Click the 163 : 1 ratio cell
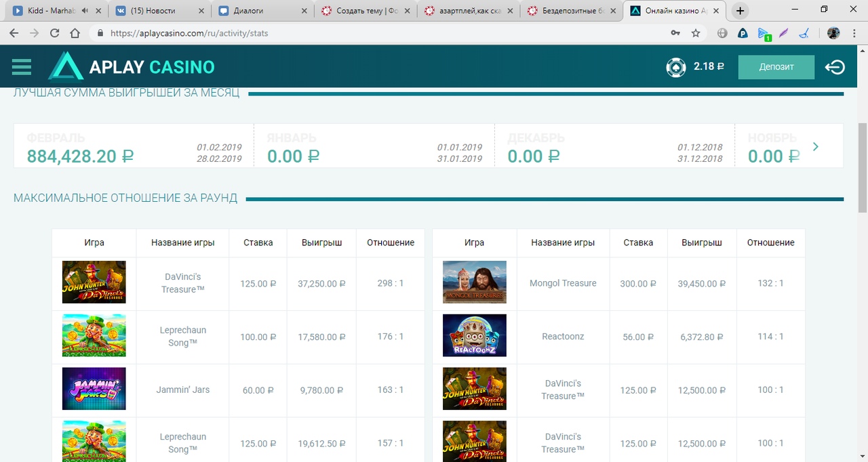The width and height of the screenshot is (868, 462). [x=391, y=390]
